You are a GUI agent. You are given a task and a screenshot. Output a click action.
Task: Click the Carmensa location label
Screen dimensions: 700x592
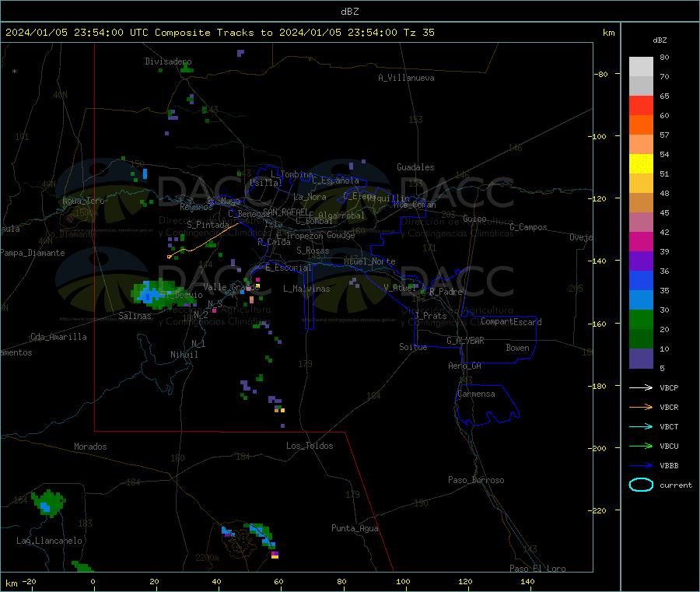pos(476,394)
